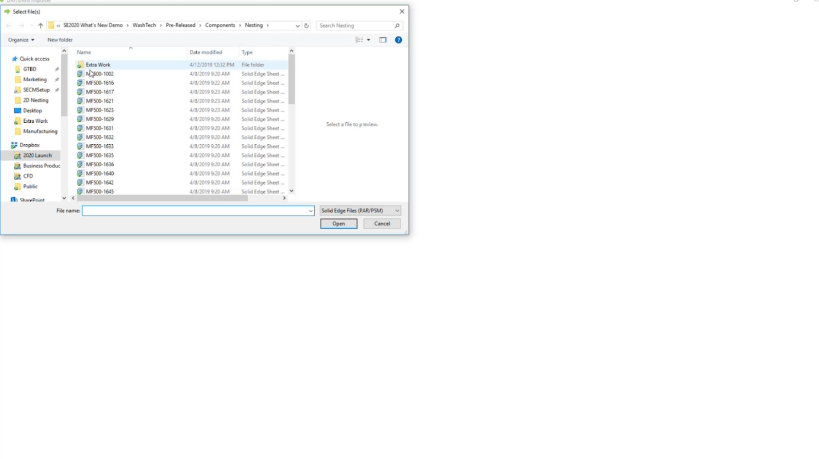Select file MF500-1645
The width and height of the screenshot is (819, 459).
[100, 192]
